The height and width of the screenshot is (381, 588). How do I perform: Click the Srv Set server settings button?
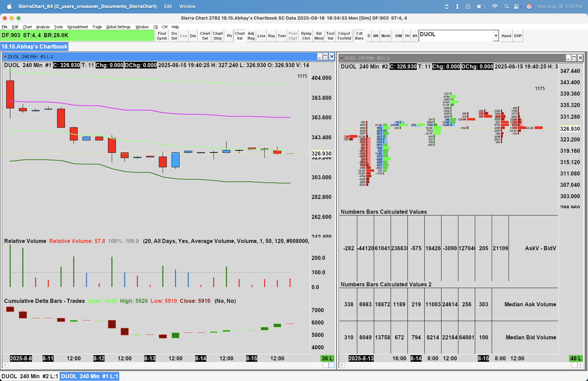(x=174, y=36)
